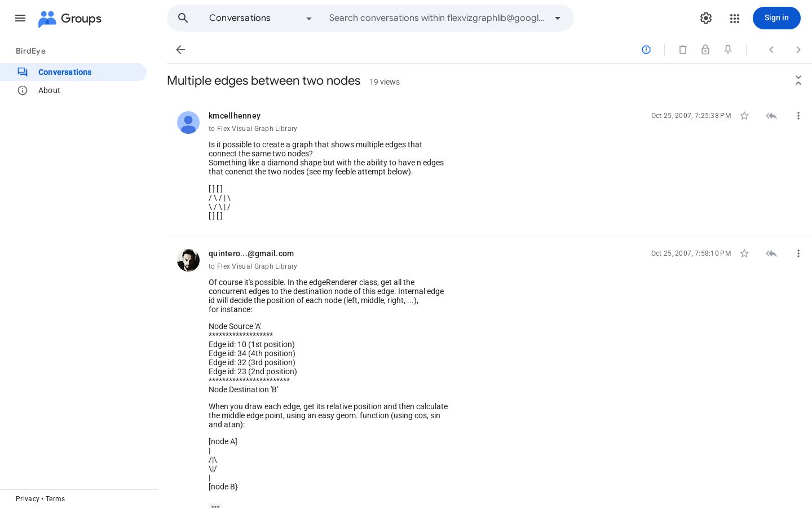Star the quintero...@gmail.com message
The width and height of the screenshot is (812, 508).
coord(744,253)
